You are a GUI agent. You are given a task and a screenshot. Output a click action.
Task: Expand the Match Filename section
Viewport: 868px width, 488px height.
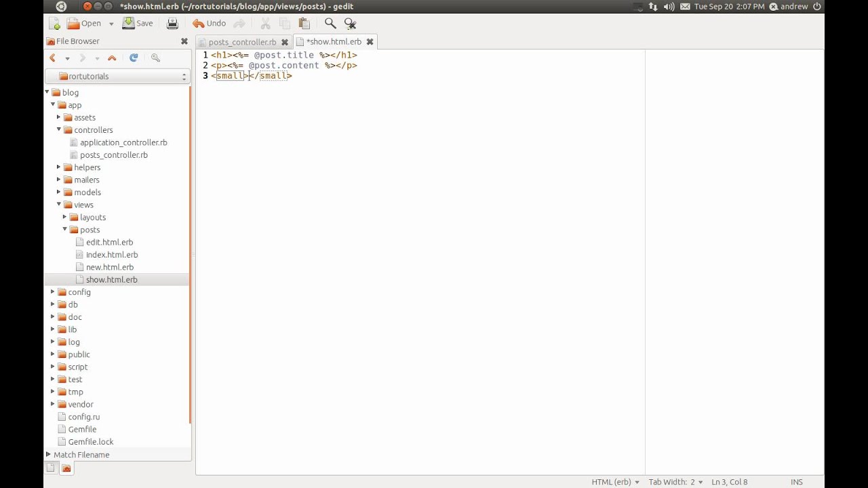pyautogui.click(x=48, y=455)
